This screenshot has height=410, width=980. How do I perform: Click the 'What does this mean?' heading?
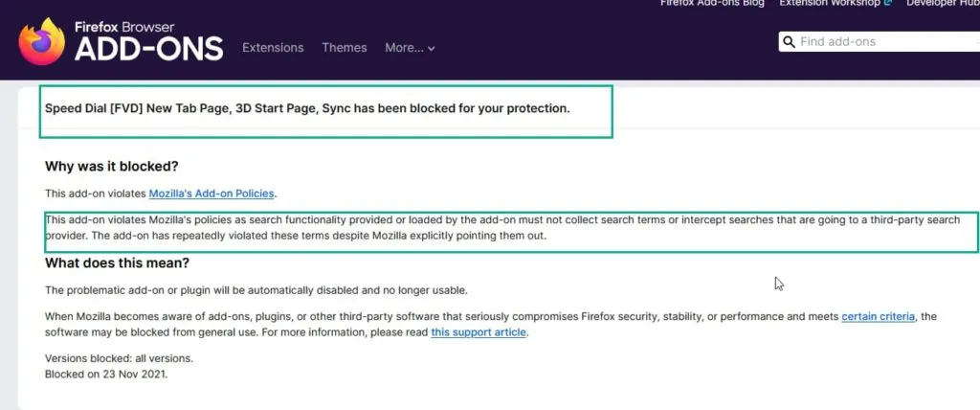(x=117, y=263)
